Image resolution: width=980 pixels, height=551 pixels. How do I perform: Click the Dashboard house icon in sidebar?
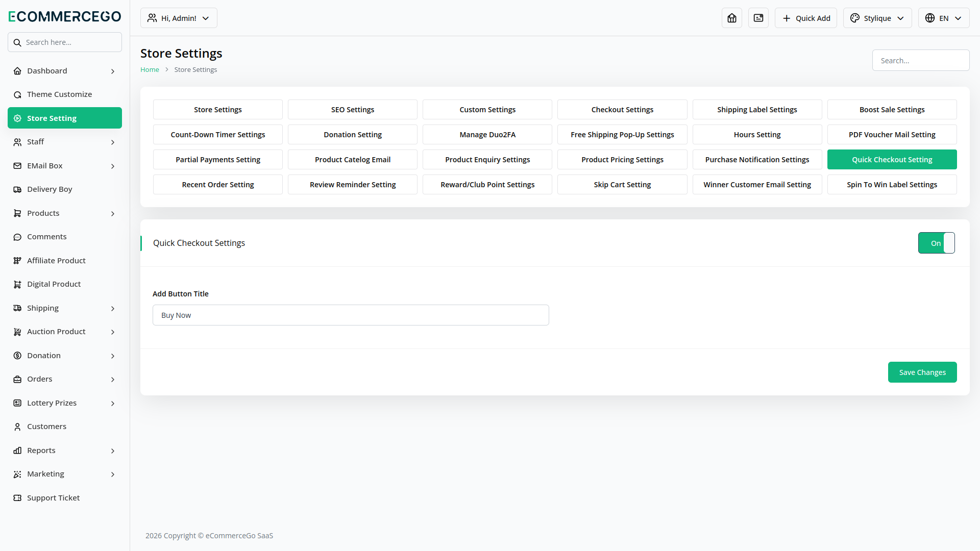[17, 71]
